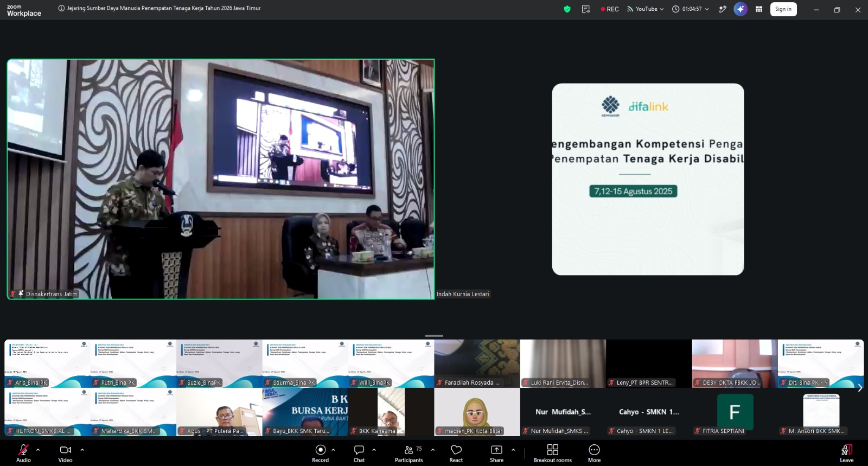Screen dimensions: 868x466
Task: Open the Chat panel
Action: (x=359, y=453)
